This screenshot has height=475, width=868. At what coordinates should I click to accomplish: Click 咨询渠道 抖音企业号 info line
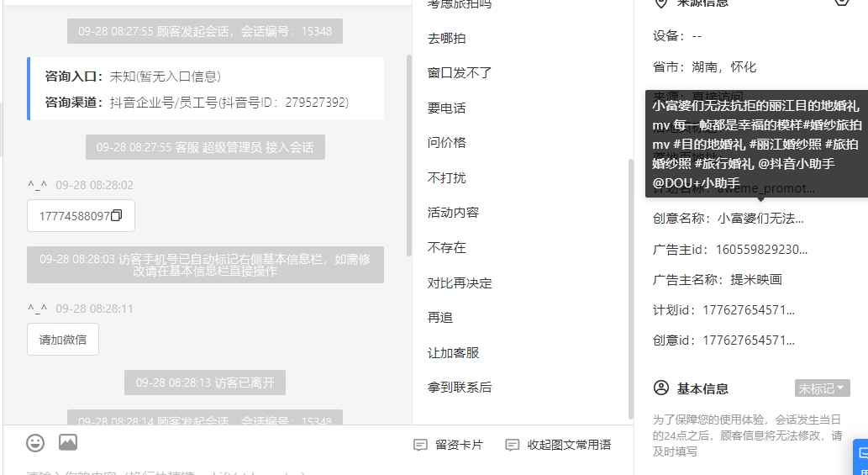[x=197, y=103]
